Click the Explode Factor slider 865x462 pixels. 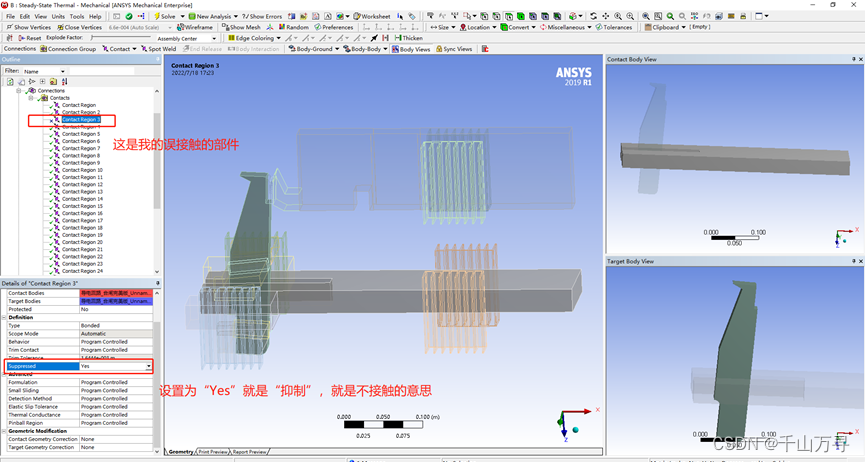click(x=120, y=38)
